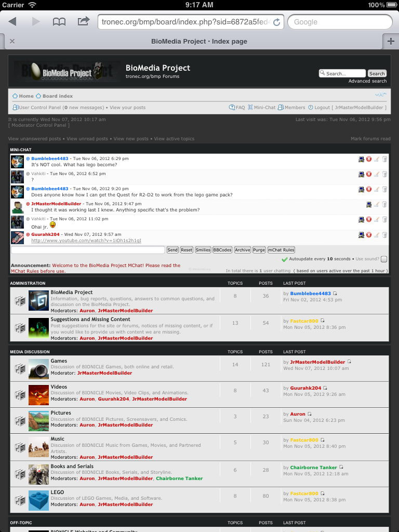Edit the 6:29 pm Bumblebee4483 chat message
This screenshot has height=532, width=399.
376,159
